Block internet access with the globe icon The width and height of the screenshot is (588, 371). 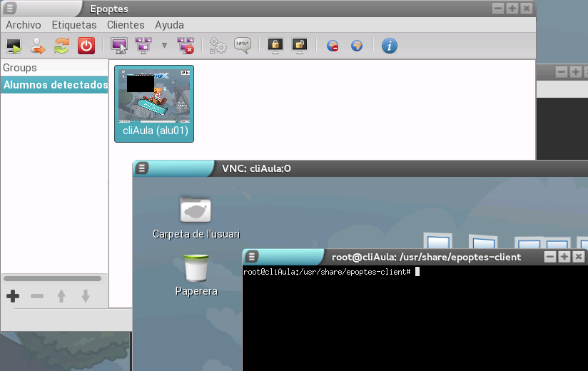(333, 46)
